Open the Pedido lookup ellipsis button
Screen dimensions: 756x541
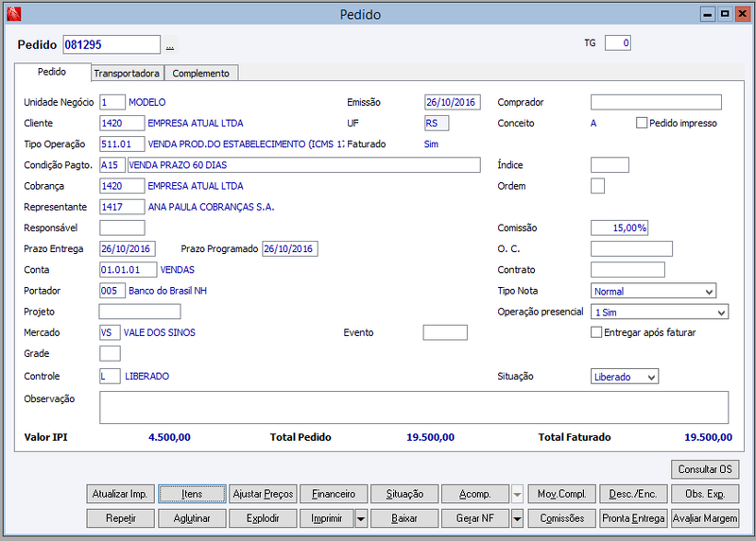coord(170,45)
